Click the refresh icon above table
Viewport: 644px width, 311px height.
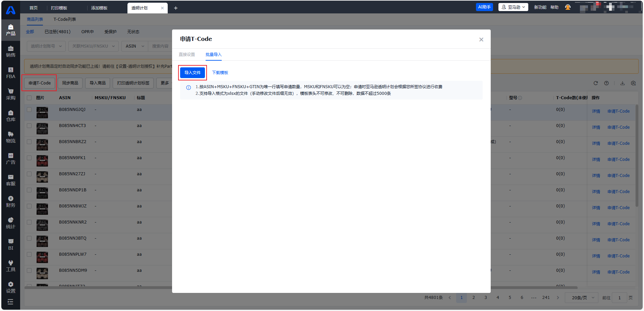click(596, 83)
